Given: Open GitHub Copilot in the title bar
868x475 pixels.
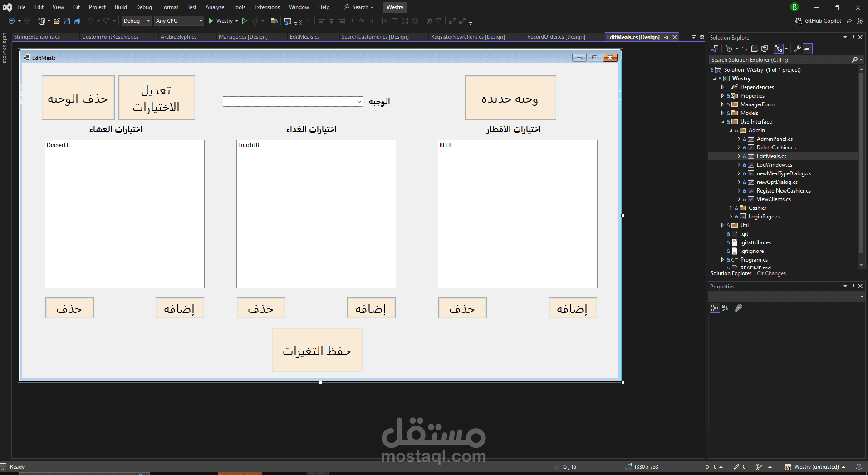Looking at the screenshot, I should pyautogui.click(x=819, y=21).
